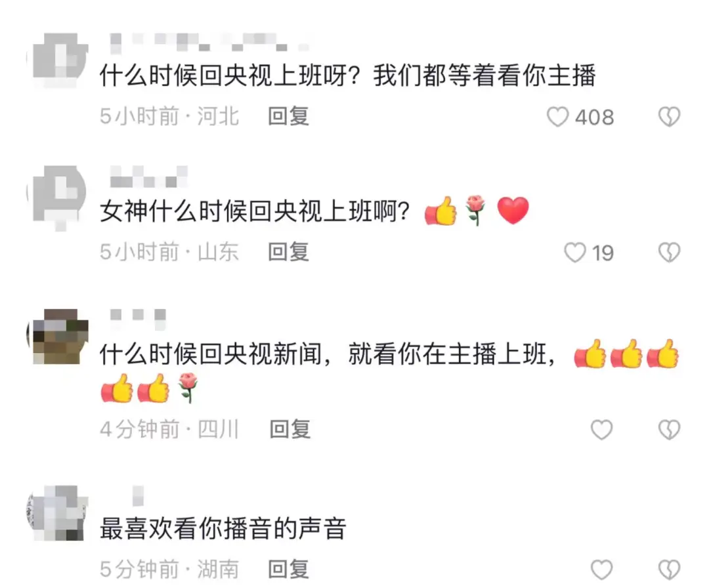This screenshot has height=588, width=709.
Task: Select the comment text 最喜欢看你播音的声音
Action: (223, 528)
